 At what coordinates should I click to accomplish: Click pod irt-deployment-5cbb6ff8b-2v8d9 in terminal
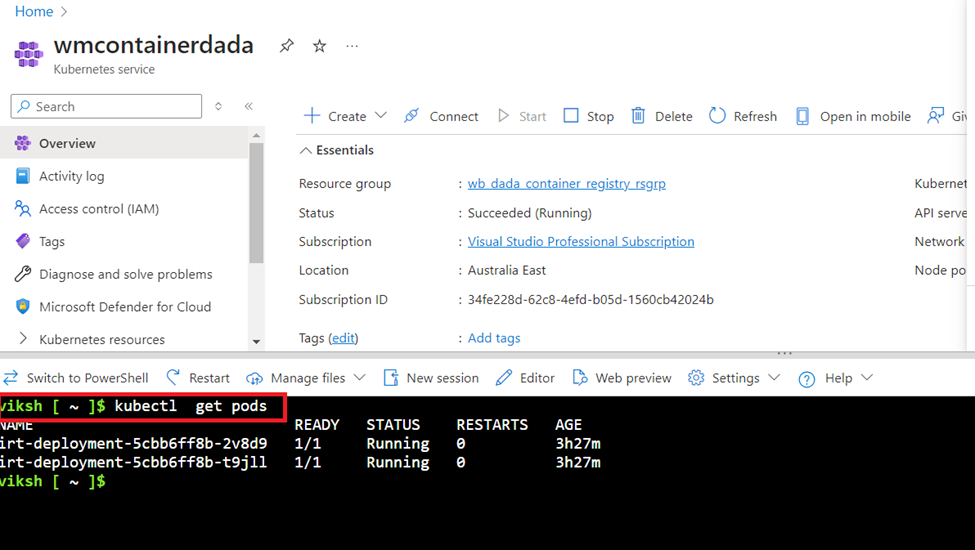[134, 444]
